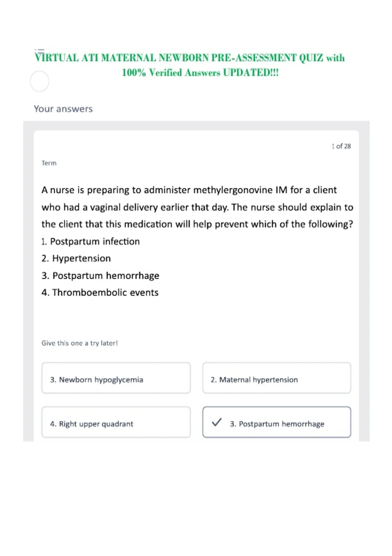Open the hamburger menu icon behind the title
Image resolution: width=392 pixels, height=556 pixels.
[x=39, y=51]
